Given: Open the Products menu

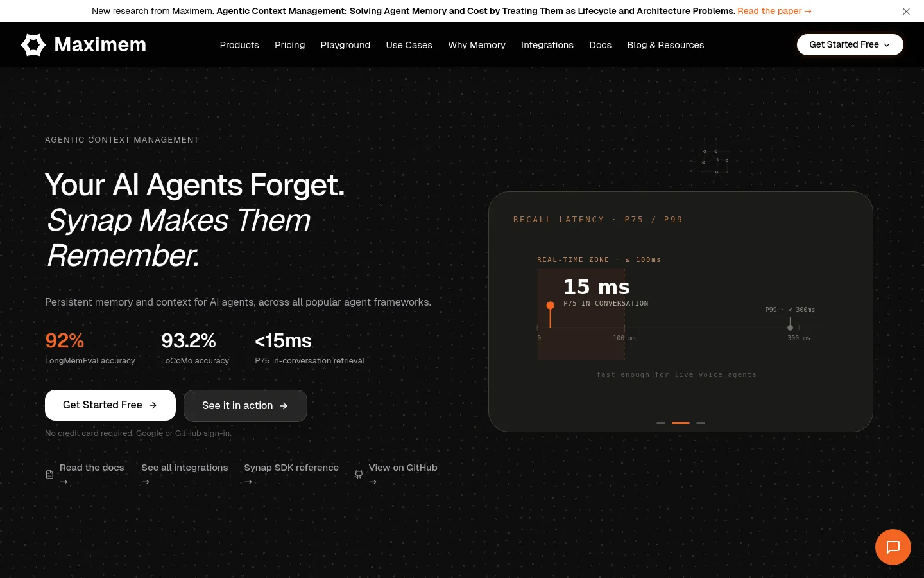Looking at the screenshot, I should point(239,45).
